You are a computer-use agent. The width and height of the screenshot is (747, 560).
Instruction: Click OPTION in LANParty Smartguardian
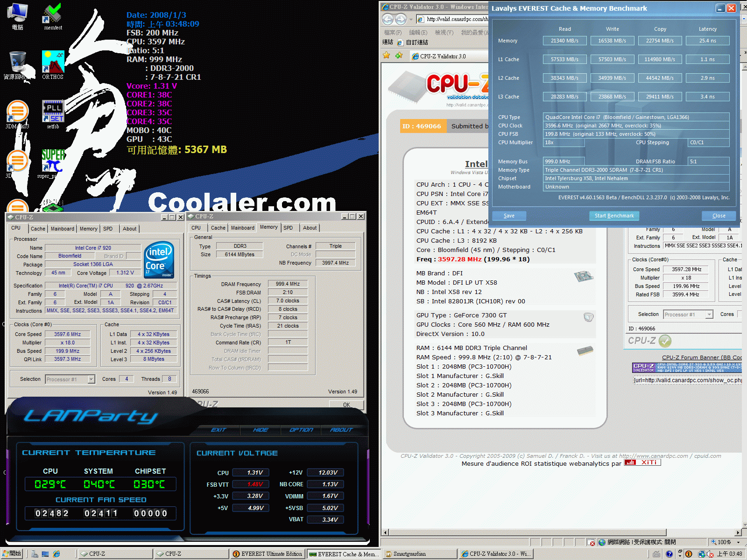(301, 430)
